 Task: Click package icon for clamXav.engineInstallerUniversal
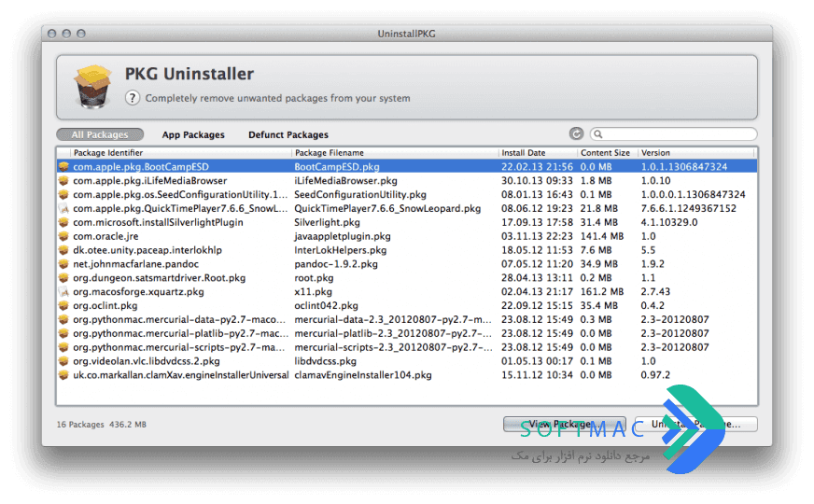coord(63,375)
